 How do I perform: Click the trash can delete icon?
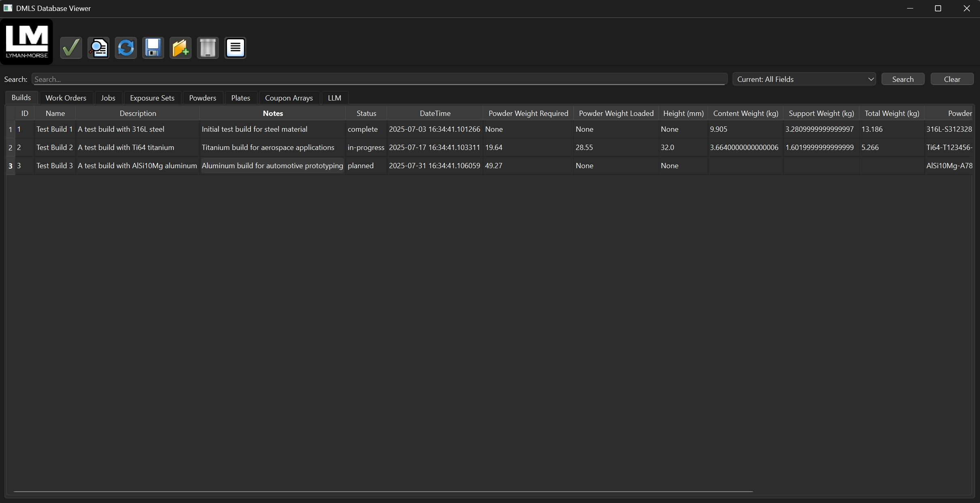(x=208, y=48)
